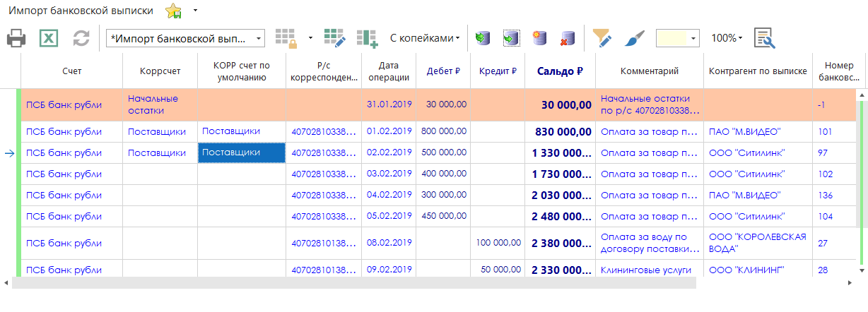The width and height of the screenshot is (868, 312).
Task: Click the 'Начальные остатки' corr account link
Action: point(153,104)
